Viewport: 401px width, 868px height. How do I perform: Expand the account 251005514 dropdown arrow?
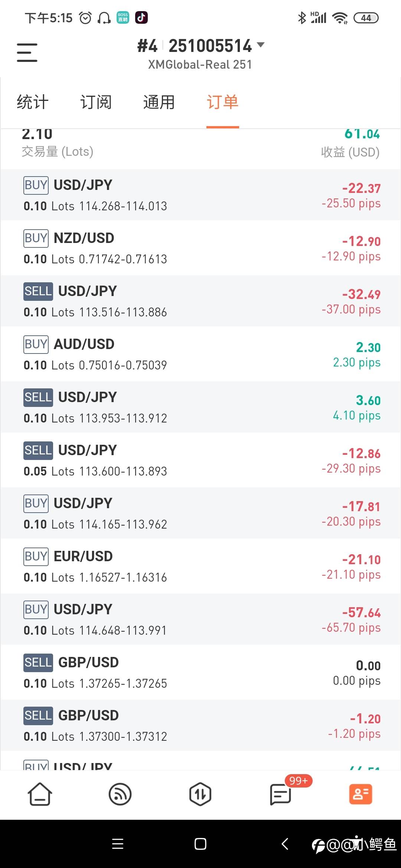(261, 45)
